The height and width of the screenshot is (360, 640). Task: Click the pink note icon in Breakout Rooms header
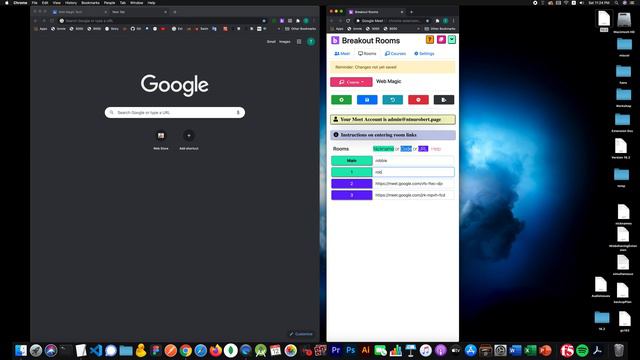click(x=441, y=40)
